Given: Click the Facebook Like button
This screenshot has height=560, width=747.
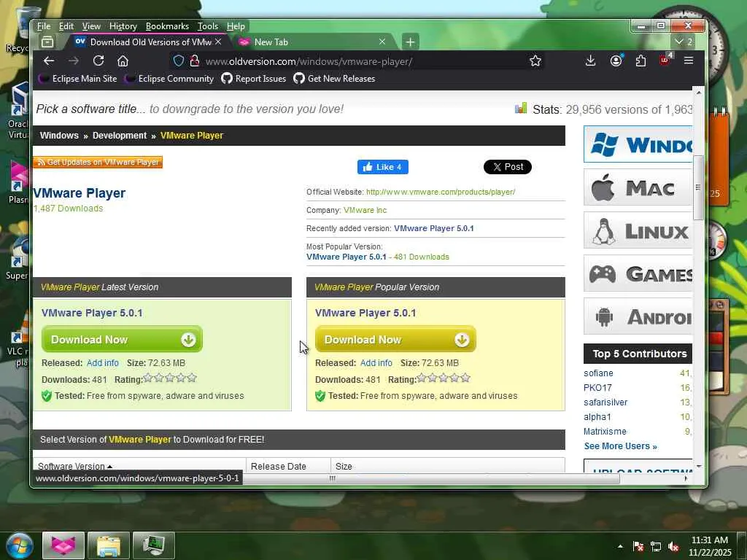Looking at the screenshot, I should click(x=382, y=167).
